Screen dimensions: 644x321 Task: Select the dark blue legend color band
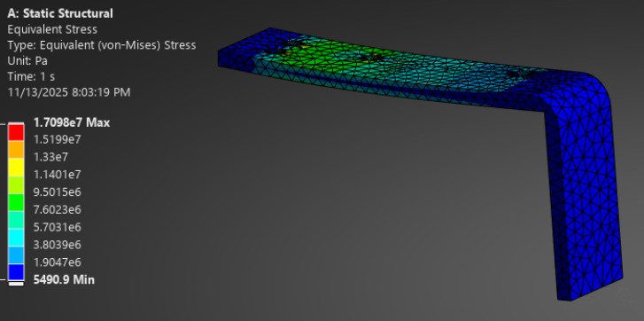tap(16, 272)
